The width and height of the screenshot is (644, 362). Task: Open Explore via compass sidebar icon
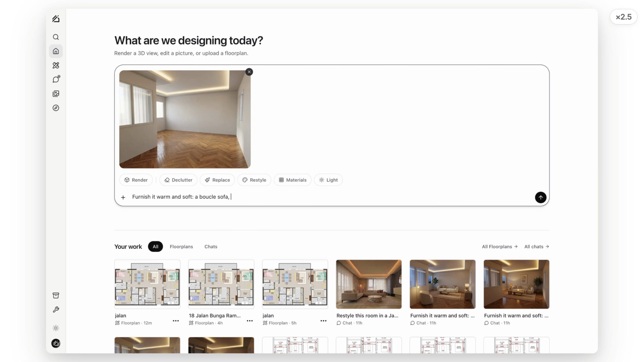coord(56,108)
